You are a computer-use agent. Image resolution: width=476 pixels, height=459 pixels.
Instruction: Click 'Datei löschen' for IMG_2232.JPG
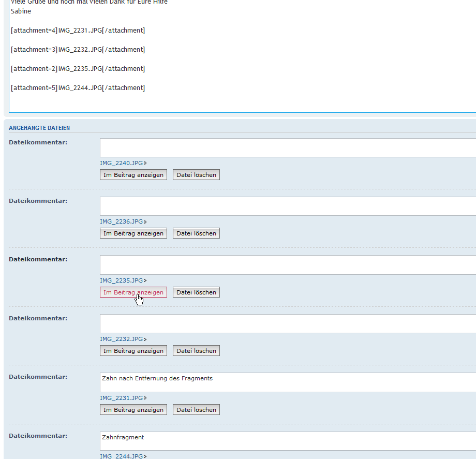(196, 351)
